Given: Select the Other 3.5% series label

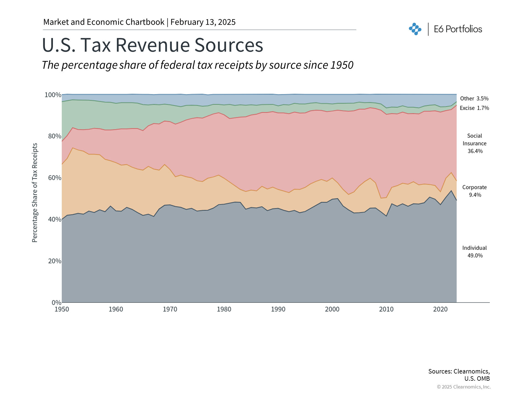Looking at the screenshot, I should pos(474,99).
